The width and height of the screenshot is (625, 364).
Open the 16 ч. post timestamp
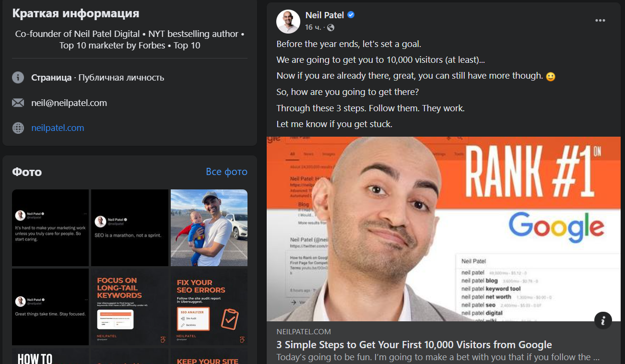pyautogui.click(x=314, y=27)
